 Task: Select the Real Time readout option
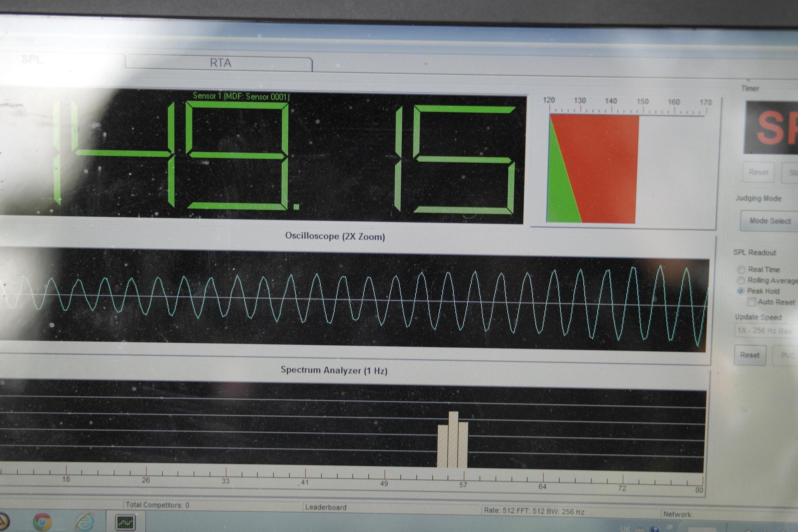point(741,269)
